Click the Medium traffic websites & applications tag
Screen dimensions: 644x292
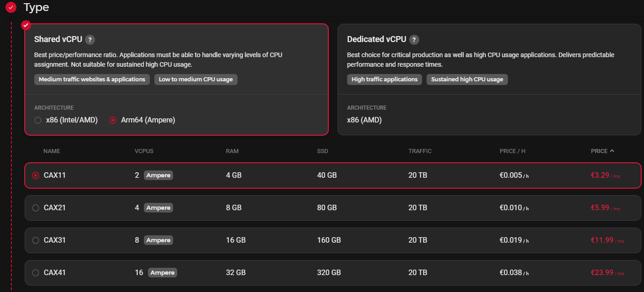click(92, 80)
